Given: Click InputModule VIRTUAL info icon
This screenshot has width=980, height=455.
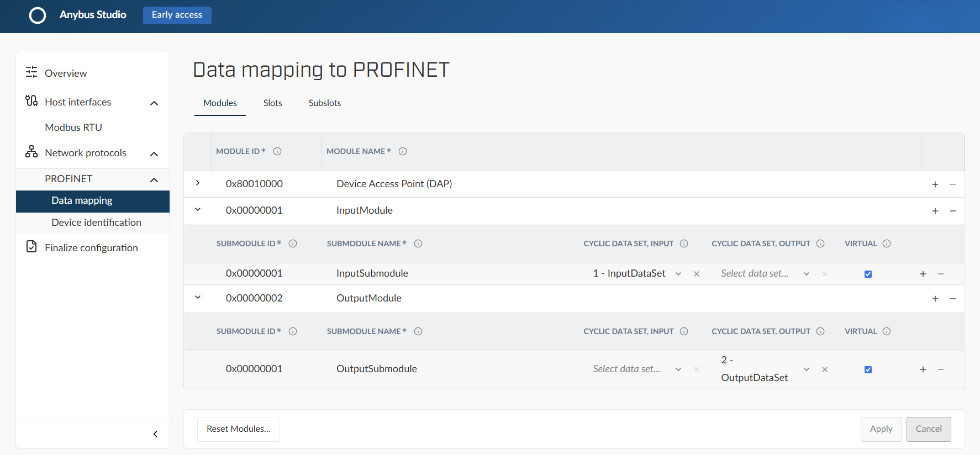Looking at the screenshot, I should [887, 244].
